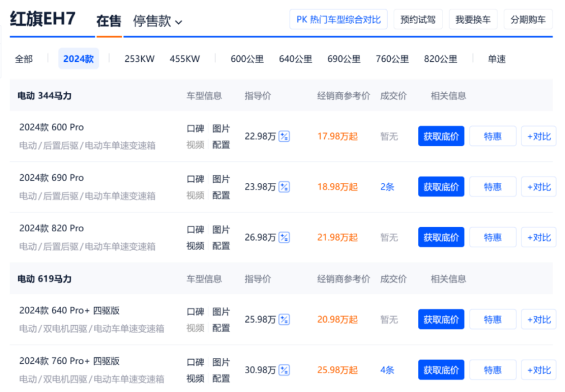Open 预约试驾 booking page

tap(418, 19)
